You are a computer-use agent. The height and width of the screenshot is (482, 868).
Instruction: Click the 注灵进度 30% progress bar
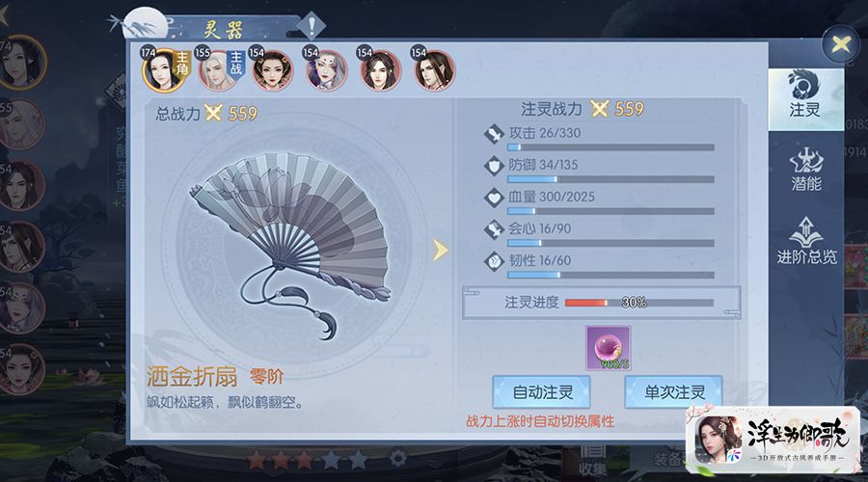click(x=639, y=303)
